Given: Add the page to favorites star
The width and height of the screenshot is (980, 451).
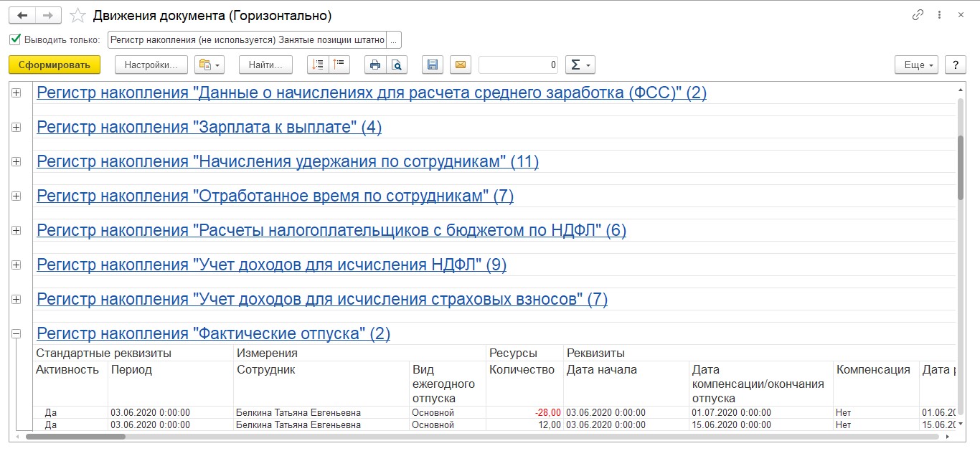Looking at the screenshot, I should tap(79, 15).
